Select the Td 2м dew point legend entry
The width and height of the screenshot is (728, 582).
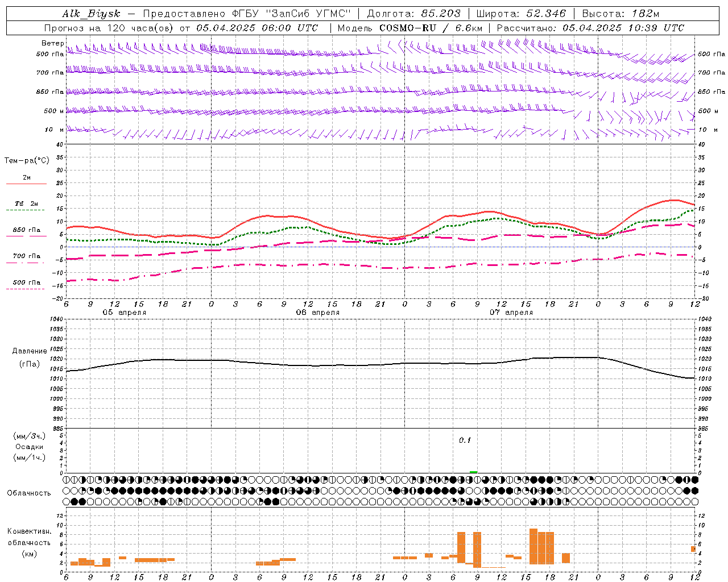click(27, 203)
